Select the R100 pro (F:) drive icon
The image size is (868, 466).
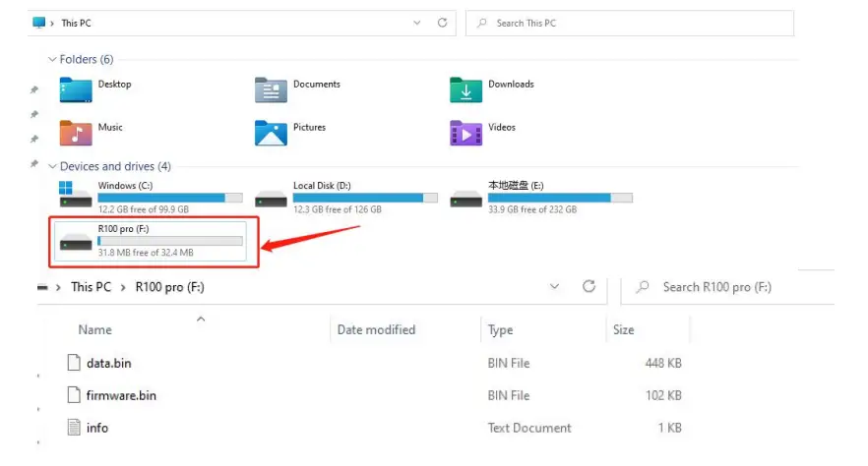coord(75,242)
